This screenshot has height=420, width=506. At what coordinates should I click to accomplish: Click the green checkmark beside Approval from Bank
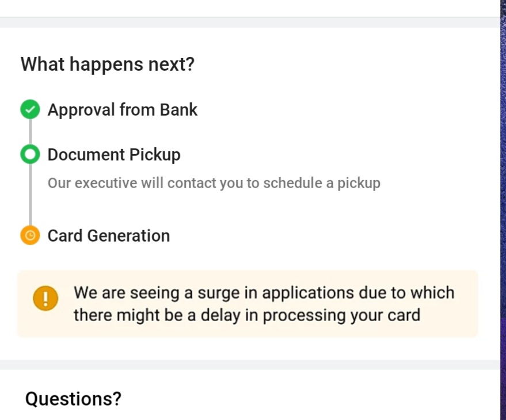[x=30, y=109]
